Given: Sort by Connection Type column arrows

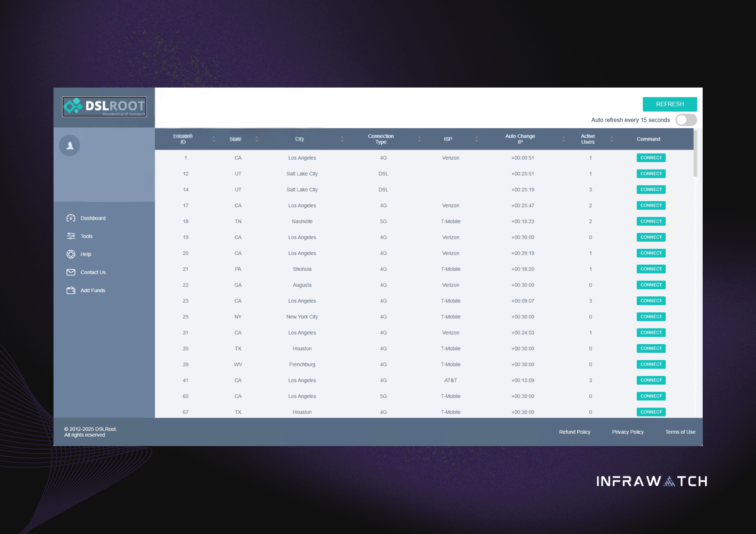Looking at the screenshot, I should (x=420, y=139).
